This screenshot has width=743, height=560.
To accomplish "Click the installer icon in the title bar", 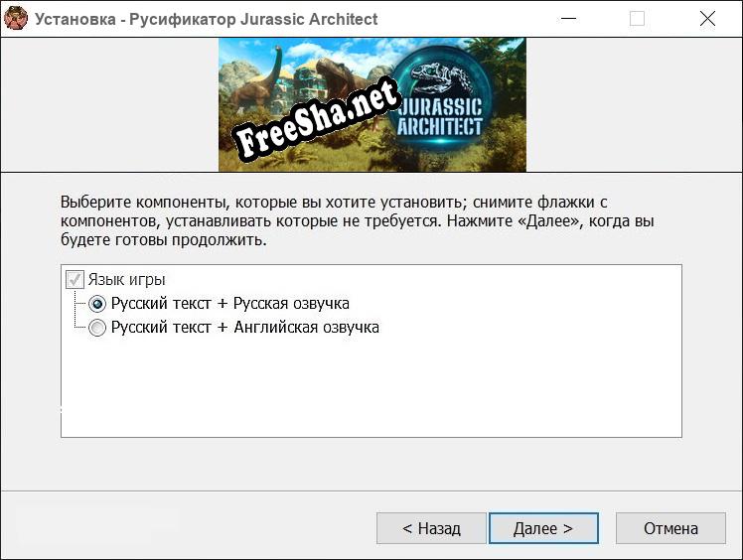I will tap(16, 19).
